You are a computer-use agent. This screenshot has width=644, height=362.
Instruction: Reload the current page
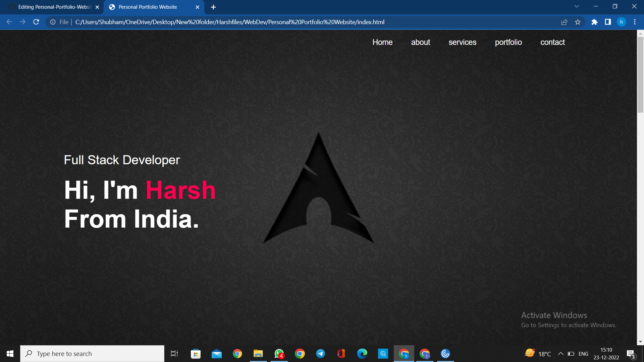36,22
